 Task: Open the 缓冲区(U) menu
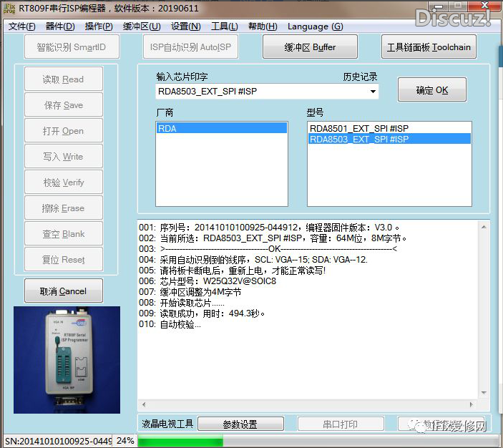142,26
